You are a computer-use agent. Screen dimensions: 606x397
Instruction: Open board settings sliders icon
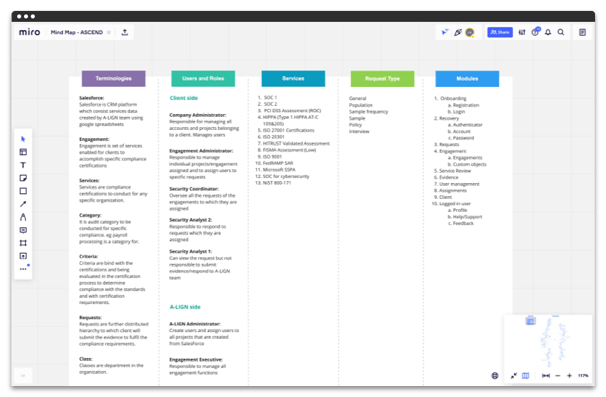coord(522,32)
